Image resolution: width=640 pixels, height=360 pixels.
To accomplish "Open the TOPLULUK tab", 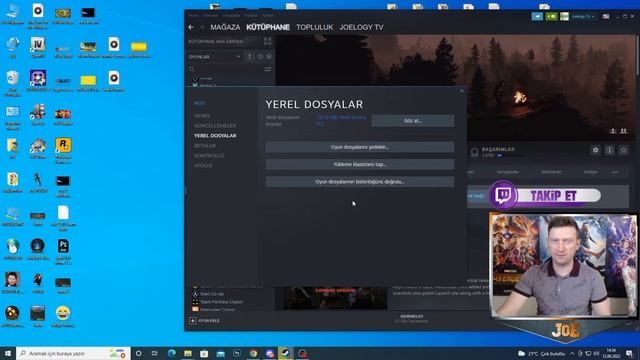I will [x=315, y=27].
